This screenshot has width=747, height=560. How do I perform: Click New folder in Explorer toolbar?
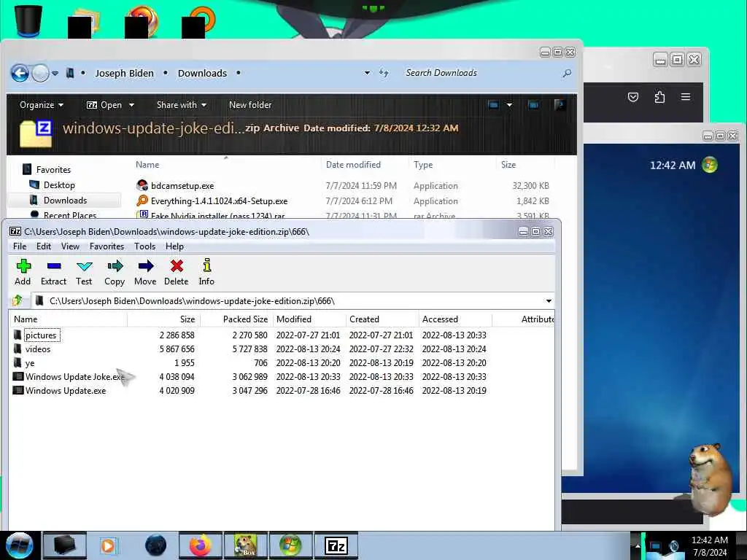250,105
